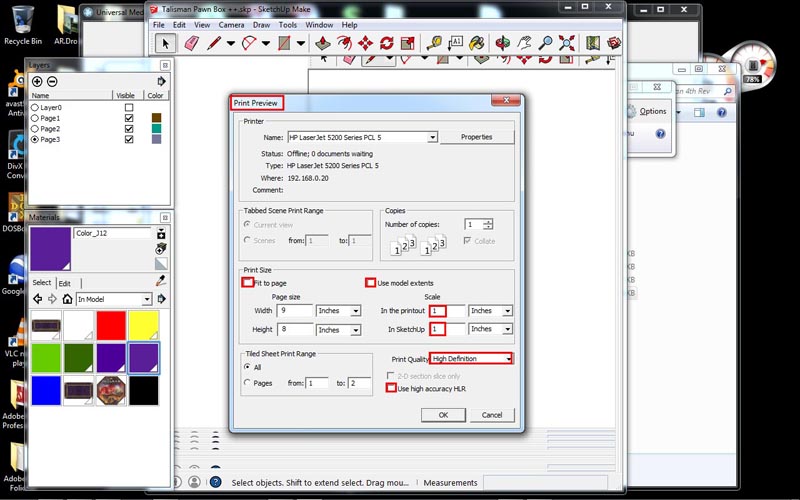Open In the printout units dropdown
Screen dimensions: 800x500
pos(507,311)
